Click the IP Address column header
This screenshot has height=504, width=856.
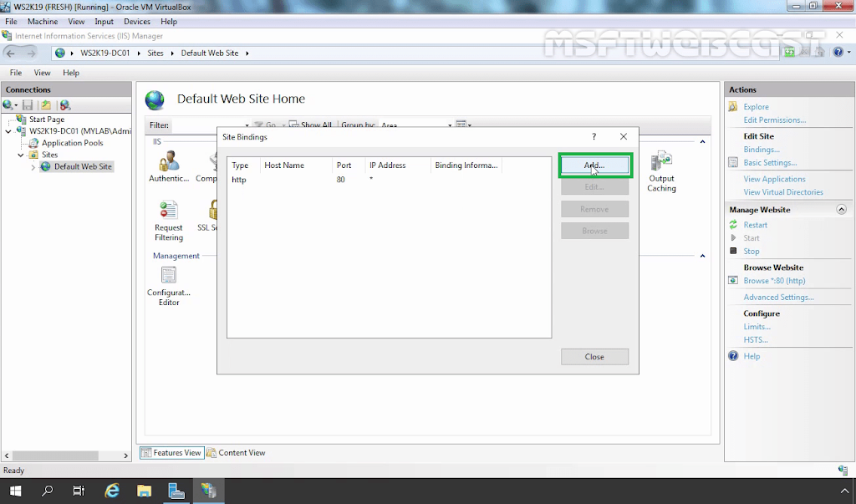coord(397,165)
